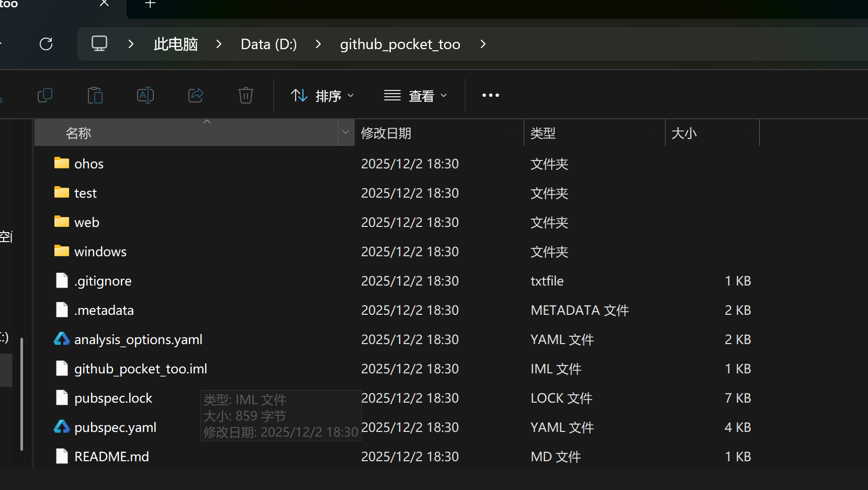The image size is (868, 490).
Task: Click the monitor icon in the address bar
Action: pos(99,43)
